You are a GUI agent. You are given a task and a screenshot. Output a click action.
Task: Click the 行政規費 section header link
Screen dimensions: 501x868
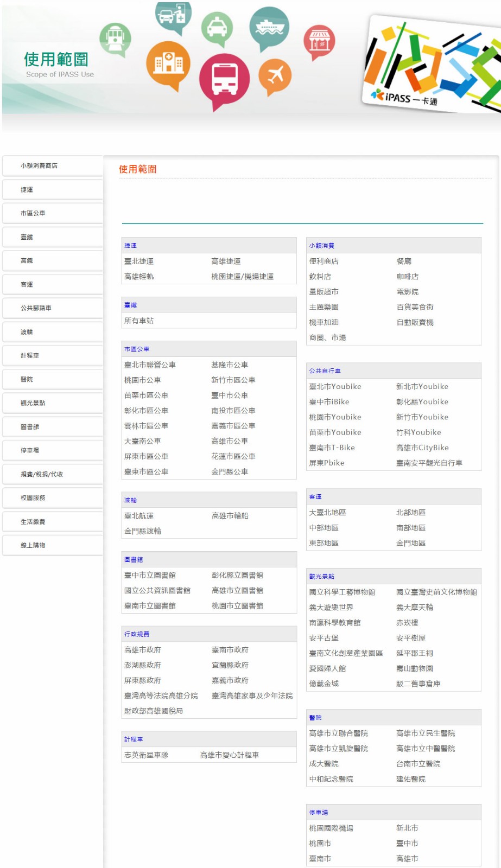[x=137, y=634]
